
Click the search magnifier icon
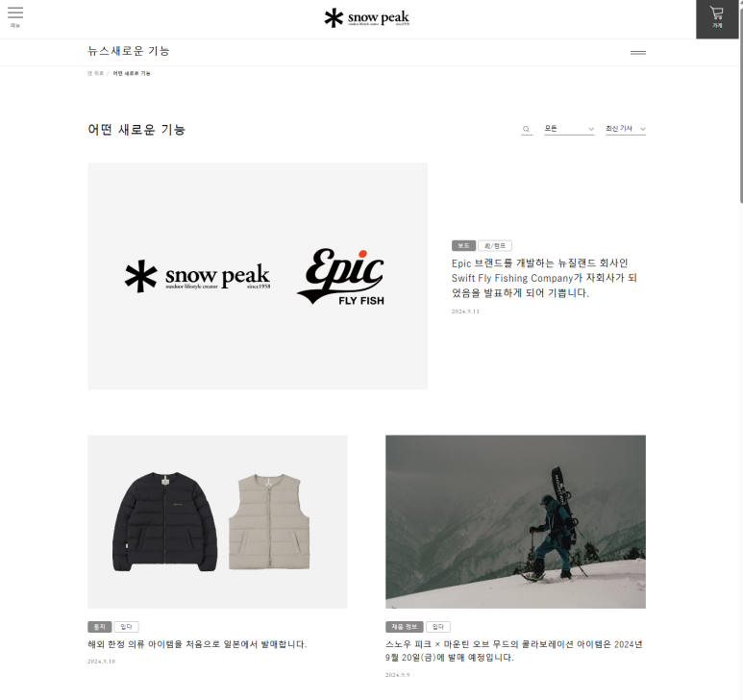pyautogui.click(x=527, y=129)
